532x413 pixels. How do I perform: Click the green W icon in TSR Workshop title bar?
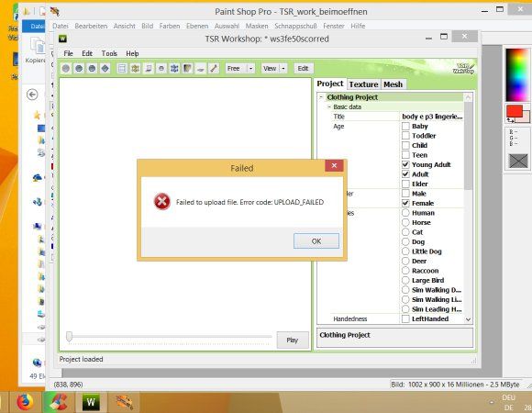click(62, 39)
